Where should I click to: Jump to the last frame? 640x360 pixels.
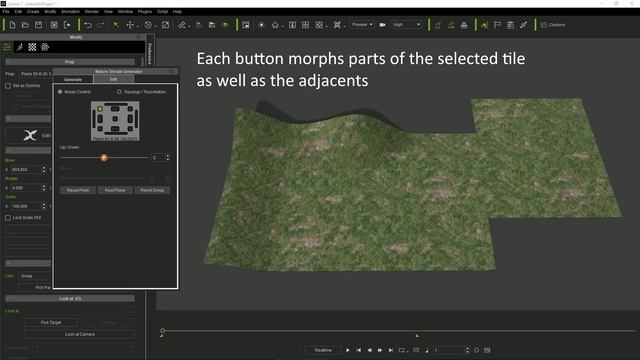[391, 350]
